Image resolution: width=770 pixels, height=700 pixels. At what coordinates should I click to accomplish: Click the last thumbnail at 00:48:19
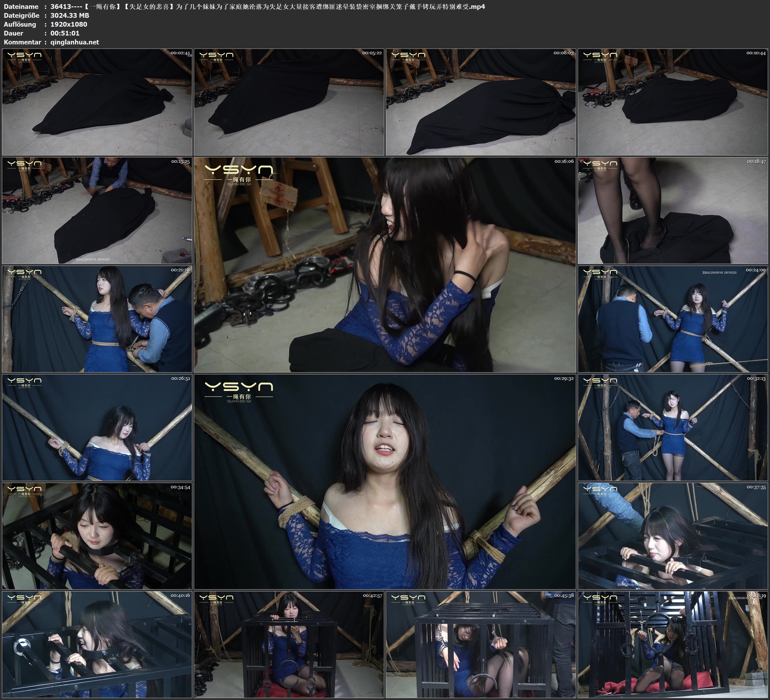(673, 644)
